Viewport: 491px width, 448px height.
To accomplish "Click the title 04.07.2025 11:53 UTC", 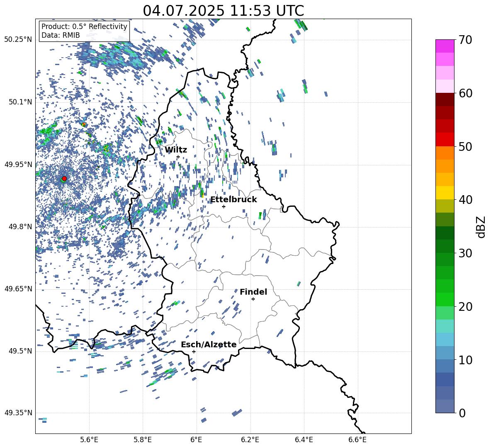I will pyautogui.click(x=223, y=11).
